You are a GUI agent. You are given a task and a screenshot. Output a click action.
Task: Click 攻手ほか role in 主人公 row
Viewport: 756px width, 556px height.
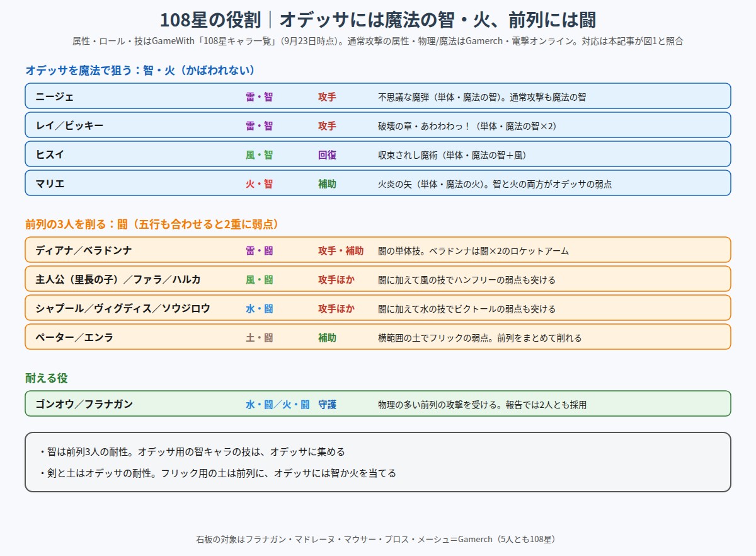point(336,280)
